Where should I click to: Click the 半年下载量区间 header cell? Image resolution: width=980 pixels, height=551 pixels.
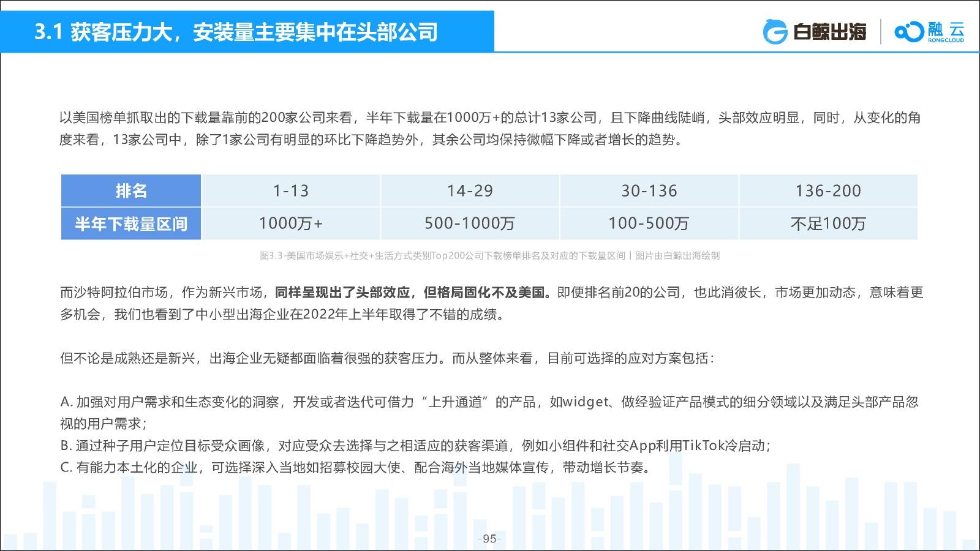point(131,223)
